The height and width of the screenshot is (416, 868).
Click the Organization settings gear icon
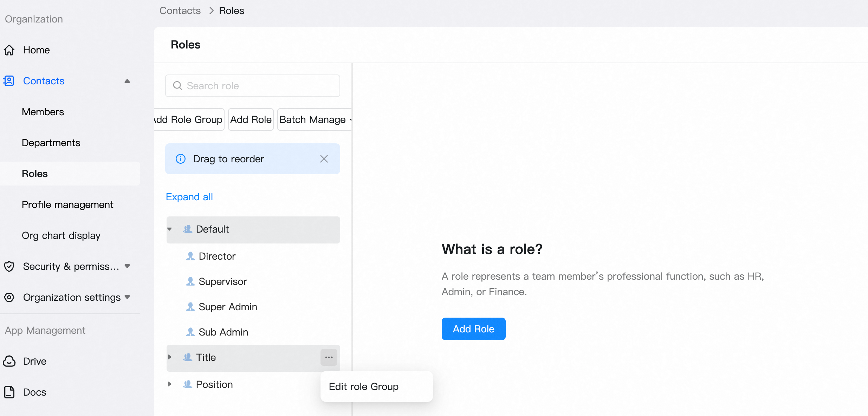(9, 297)
